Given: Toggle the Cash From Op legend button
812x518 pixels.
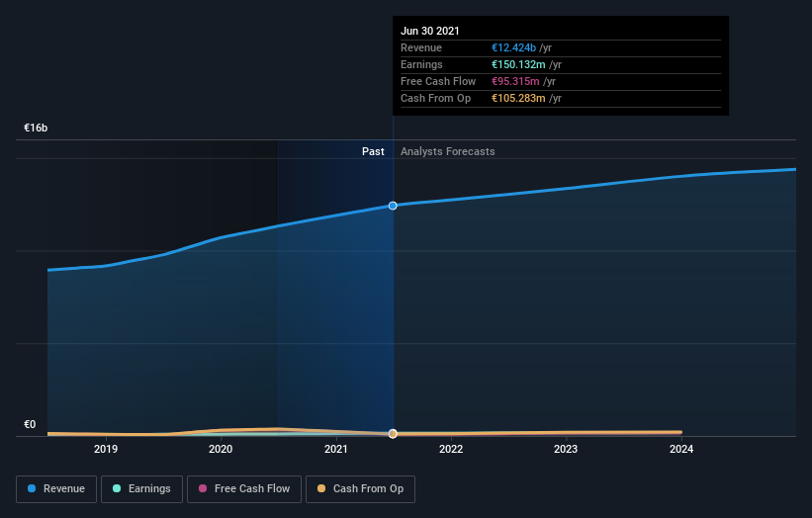Looking at the screenshot, I should point(360,489).
